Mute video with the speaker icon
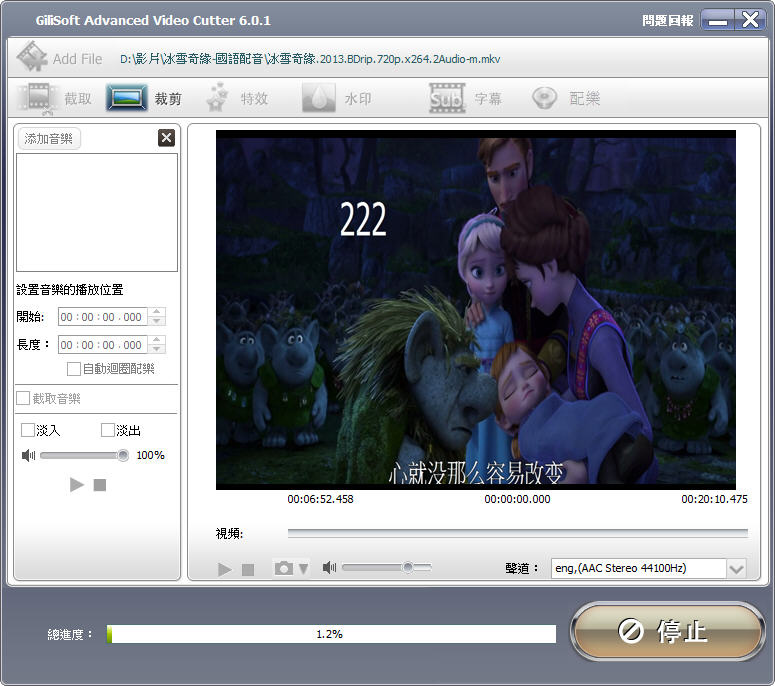 pos(329,567)
